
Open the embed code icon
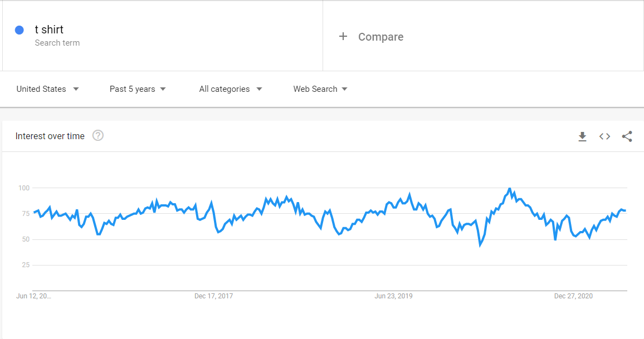click(x=604, y=136)
